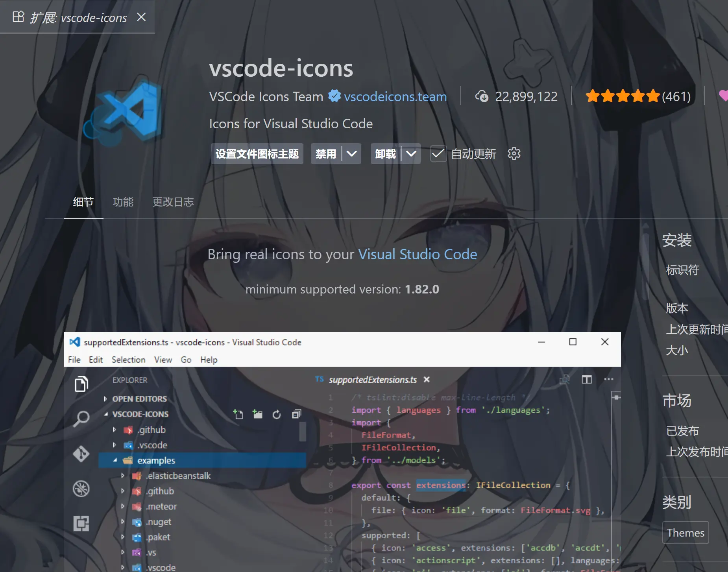Open the dropdown arrow beside 卸载
The image size is (728, 572).
pos(411,154)
